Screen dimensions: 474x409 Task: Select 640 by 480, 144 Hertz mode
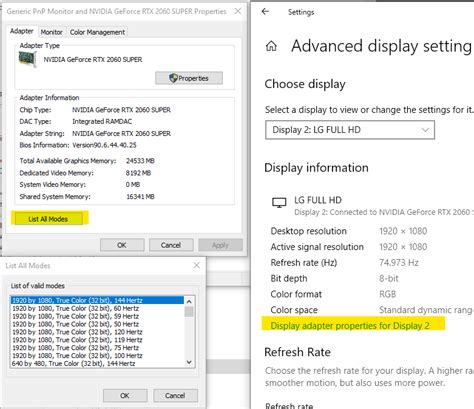tap(97, 363)
